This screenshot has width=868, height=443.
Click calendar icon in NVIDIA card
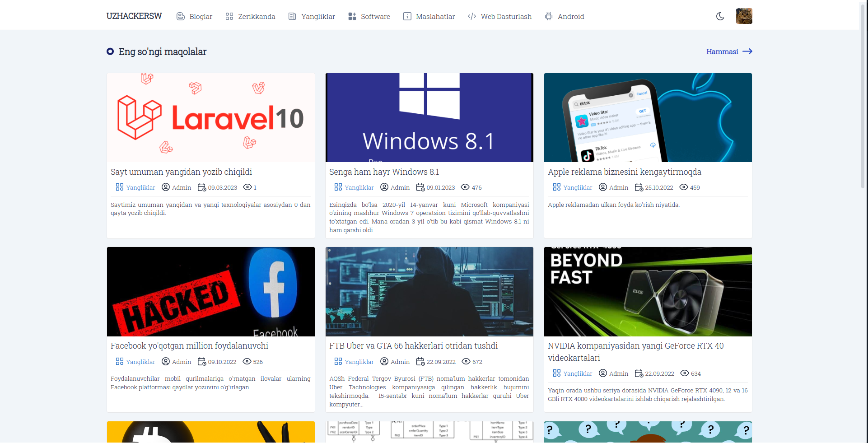[x=639, y=373]
